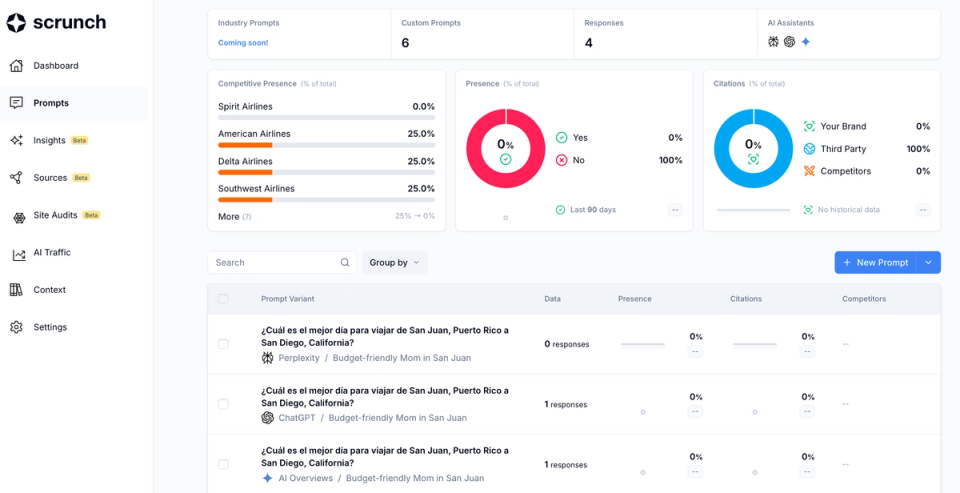960x493 pixels.
Task: Click the ChatGPT icon in the second prompt row
Action: (268, 418)
